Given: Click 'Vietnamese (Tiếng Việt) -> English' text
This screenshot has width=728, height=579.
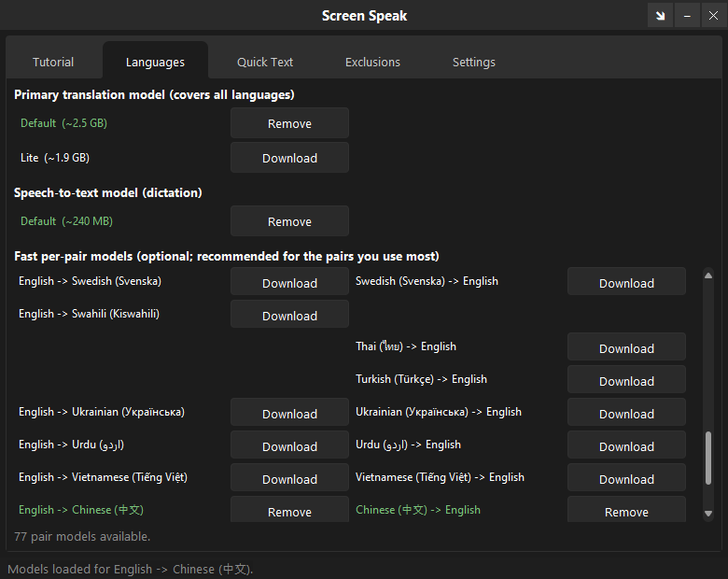Looking at the screenshot, I should [x=440, y=477].
